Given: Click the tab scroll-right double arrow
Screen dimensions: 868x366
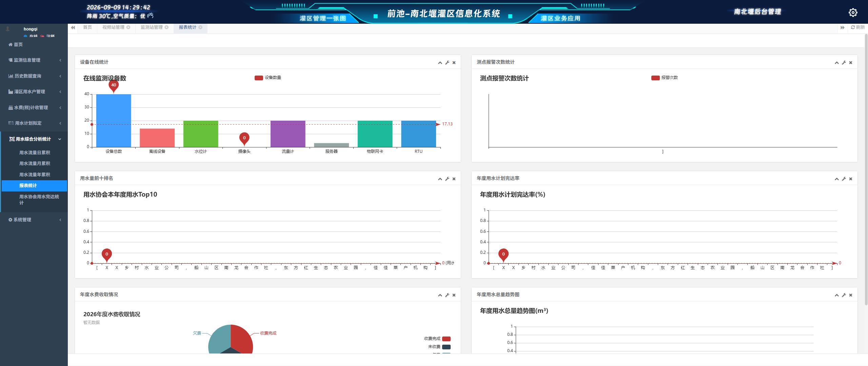Looking at the screenshot, I should coord(842,27).
